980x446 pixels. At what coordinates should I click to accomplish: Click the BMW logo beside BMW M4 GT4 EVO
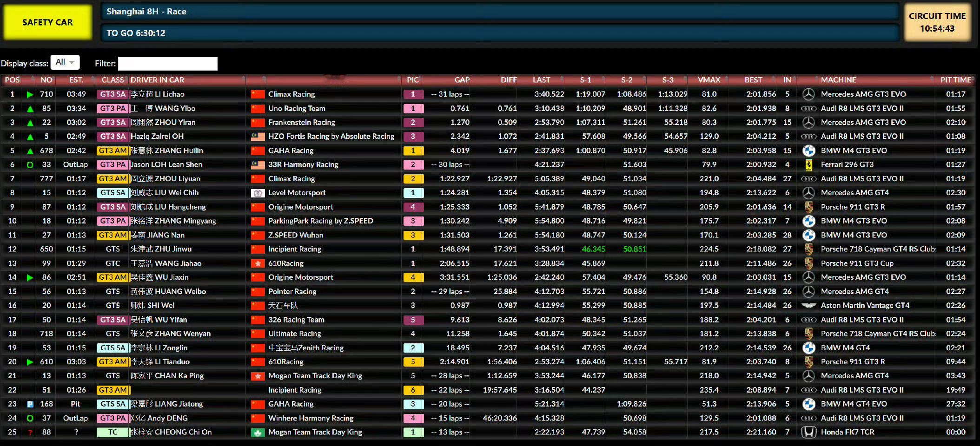(808, 404)
